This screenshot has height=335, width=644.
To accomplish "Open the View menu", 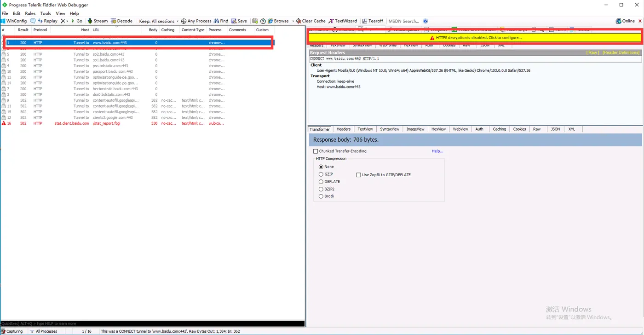I will click(x=60, y=13).
